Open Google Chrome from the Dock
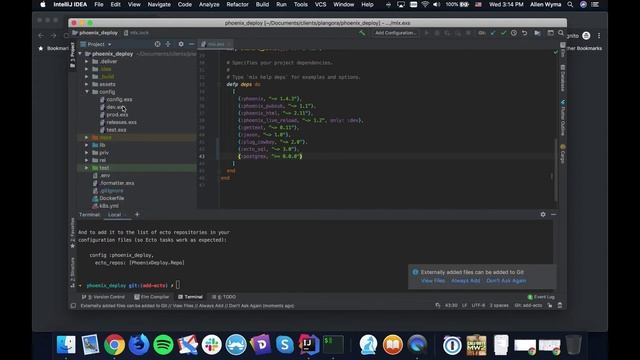640x360 pixels. [114, 345]
